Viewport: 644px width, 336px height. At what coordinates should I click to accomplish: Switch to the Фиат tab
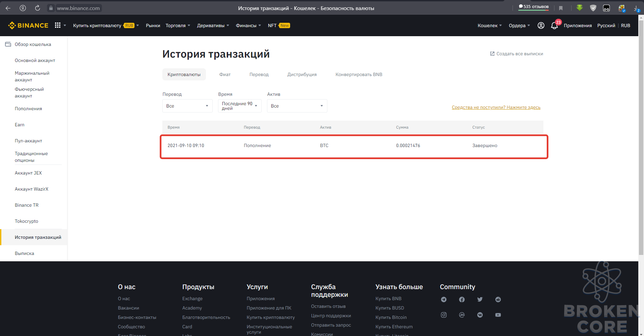tap(225, 74)
